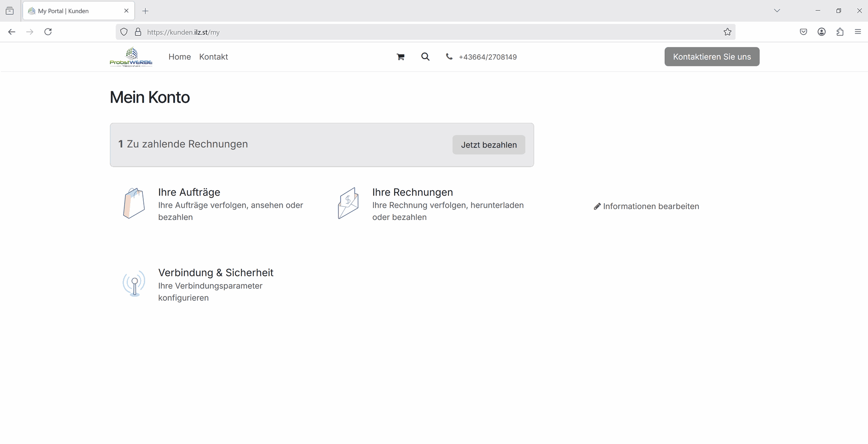Click the URL address bar field
The image size is (868, 444).
click(407, 32)
